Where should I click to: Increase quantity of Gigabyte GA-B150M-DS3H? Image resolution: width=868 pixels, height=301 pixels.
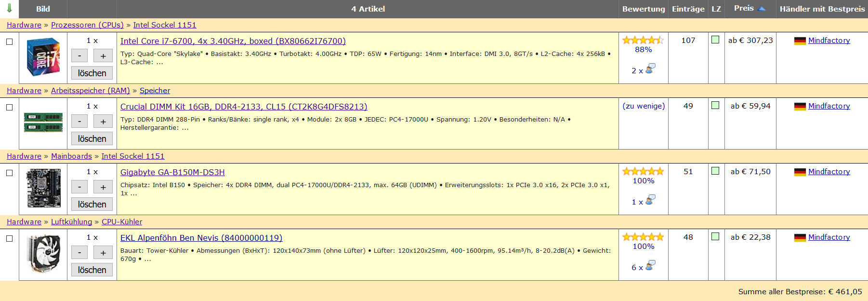[x=103, y=187]
